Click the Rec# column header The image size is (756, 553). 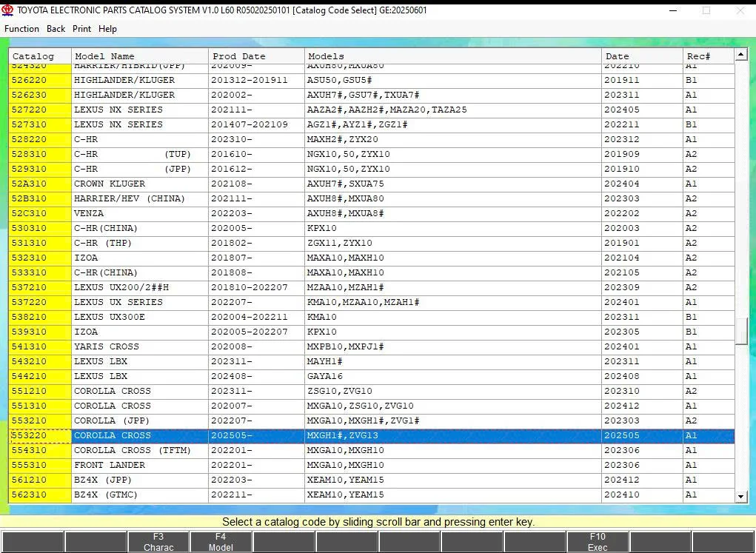point(709,56)
